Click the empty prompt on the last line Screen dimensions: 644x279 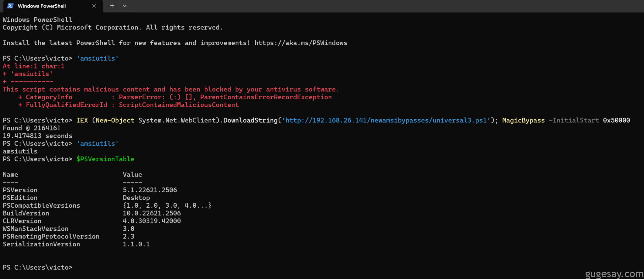click(38, 267)
